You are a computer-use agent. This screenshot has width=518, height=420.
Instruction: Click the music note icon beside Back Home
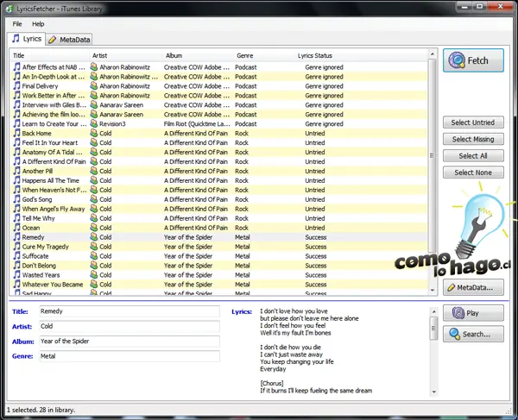[16, 133]
